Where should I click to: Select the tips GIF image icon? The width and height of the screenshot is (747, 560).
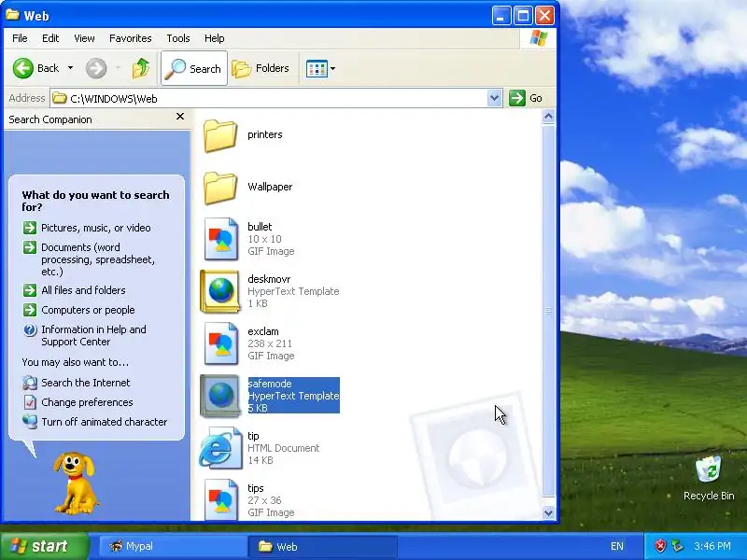point(220,500)
